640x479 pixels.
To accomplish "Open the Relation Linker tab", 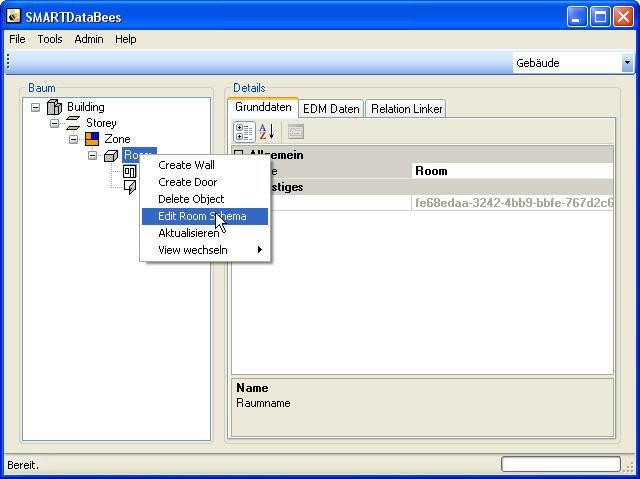I will (x=406, y=108).
